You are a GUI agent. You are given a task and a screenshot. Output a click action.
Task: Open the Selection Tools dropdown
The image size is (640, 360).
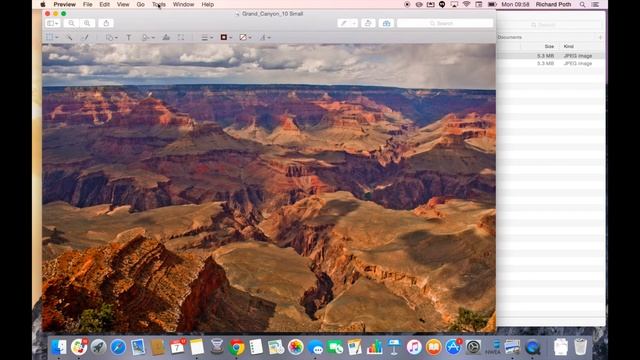[x=52, y=38]
